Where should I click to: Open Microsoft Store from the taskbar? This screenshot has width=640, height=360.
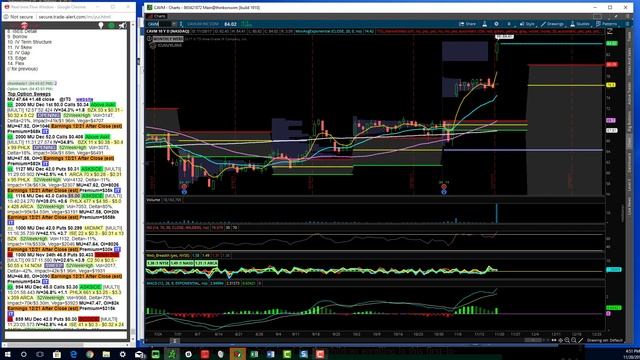[57, 354]
